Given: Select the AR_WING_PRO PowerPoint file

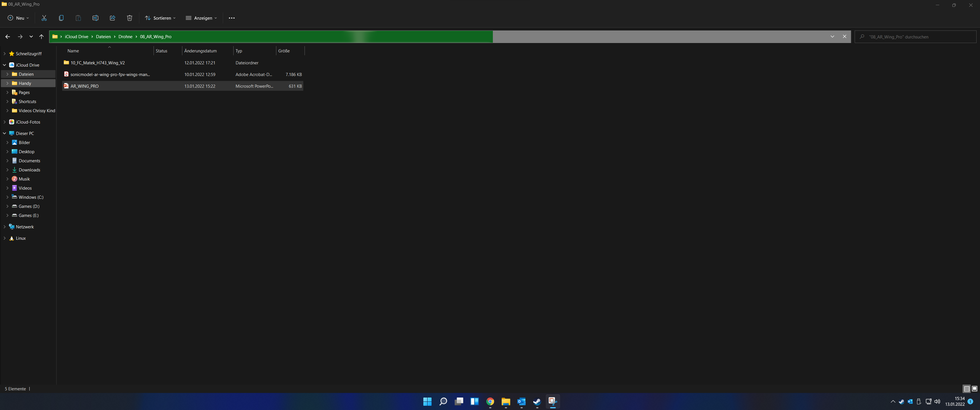Looking at the screenshot, I should coord(84,86).
